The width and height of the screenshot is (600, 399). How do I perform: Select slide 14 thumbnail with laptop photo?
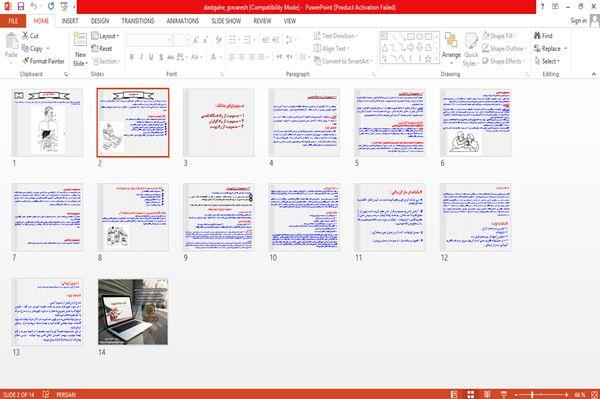click(x=133, y=311)
